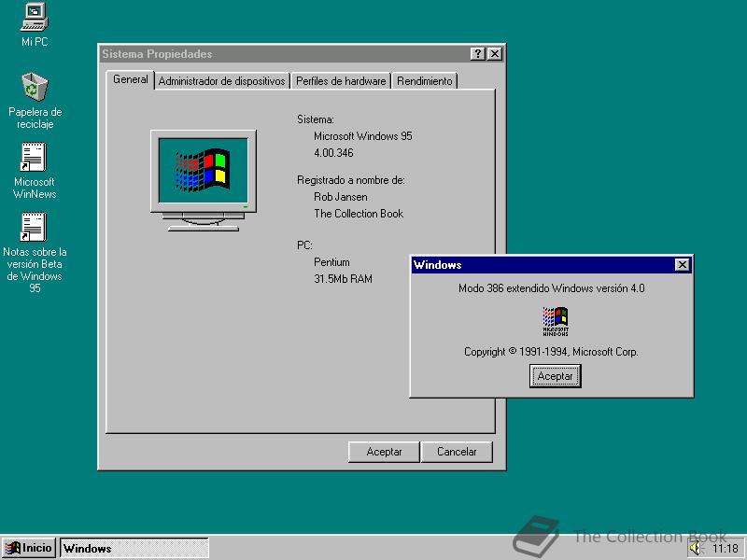The height and width of the screenshot is (560, 747).
Task: Click the version number 4.00.346
Action: point(333,153)
